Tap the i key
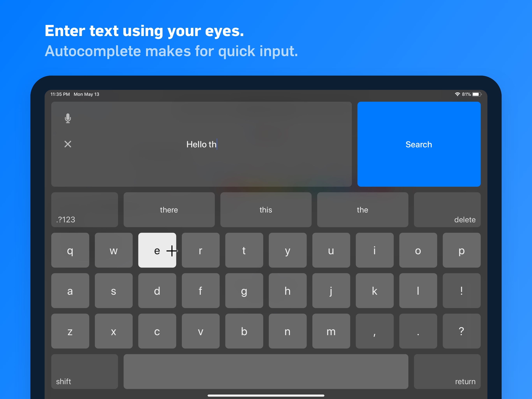532x399 pixels. 375,250
